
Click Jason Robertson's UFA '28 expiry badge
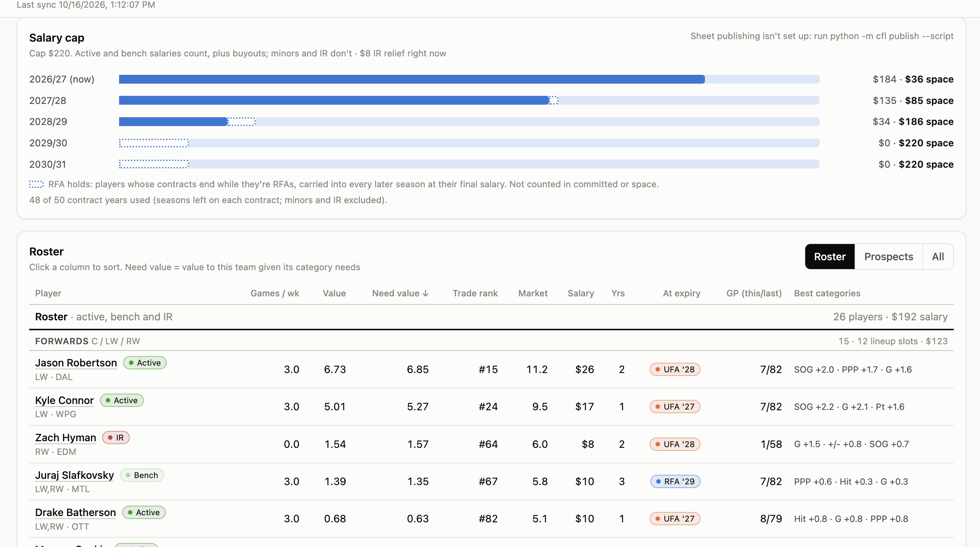click(x=675, y=369)
